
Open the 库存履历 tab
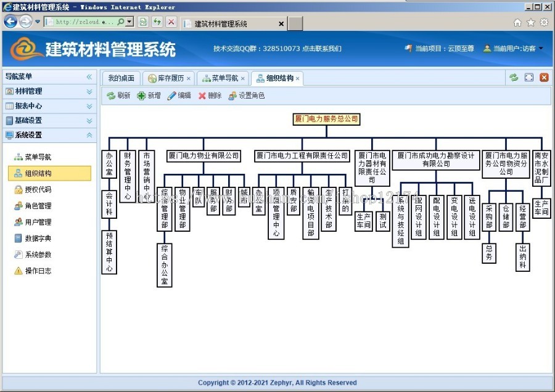click(x=171, y=78)
